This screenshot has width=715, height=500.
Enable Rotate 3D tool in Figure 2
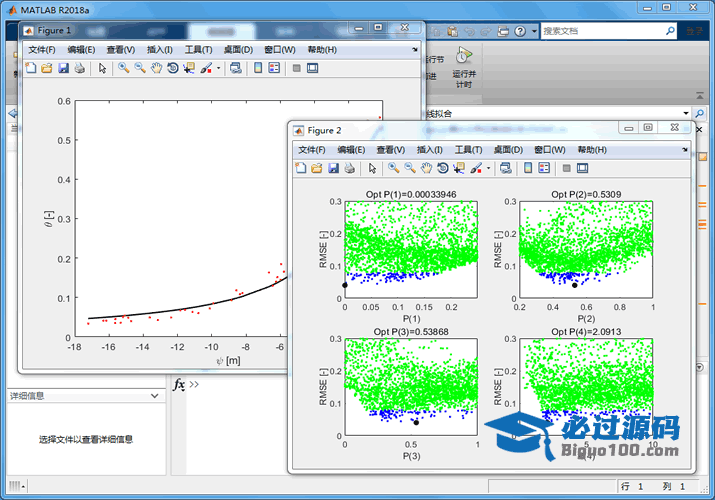442,168
